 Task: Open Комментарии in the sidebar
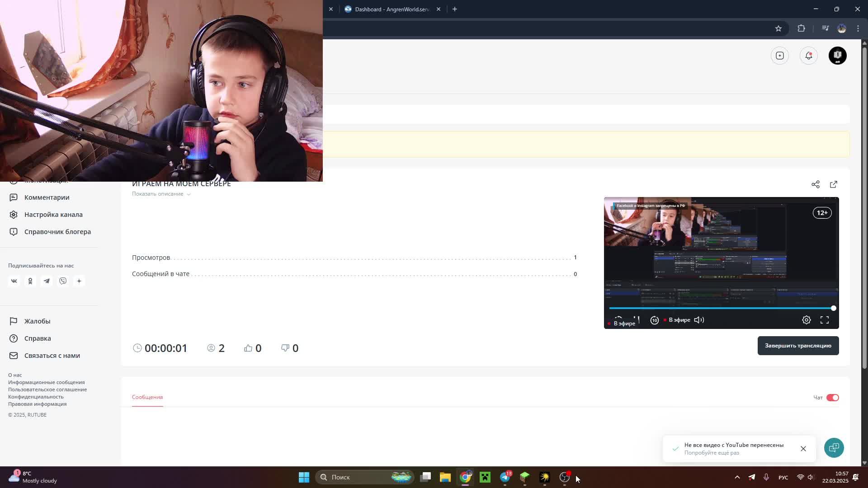47,197
